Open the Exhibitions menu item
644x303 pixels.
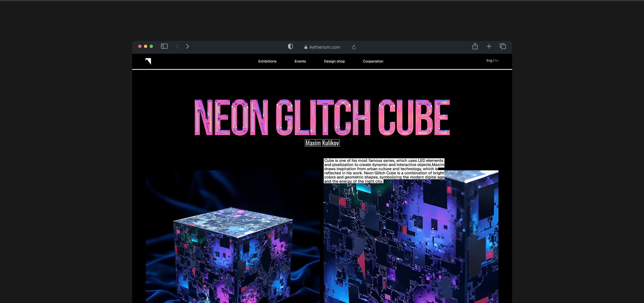click(x=267, y=61)
